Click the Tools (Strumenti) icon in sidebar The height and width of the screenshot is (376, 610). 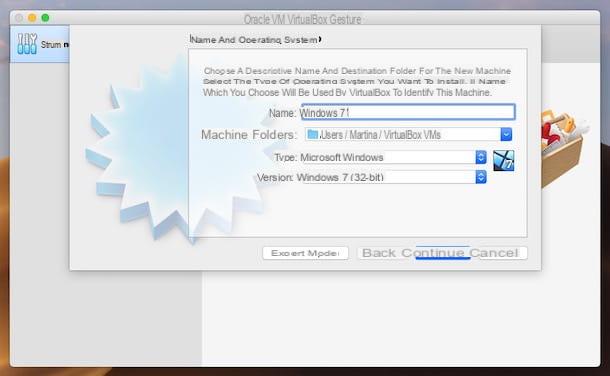(x=27, y=44)
